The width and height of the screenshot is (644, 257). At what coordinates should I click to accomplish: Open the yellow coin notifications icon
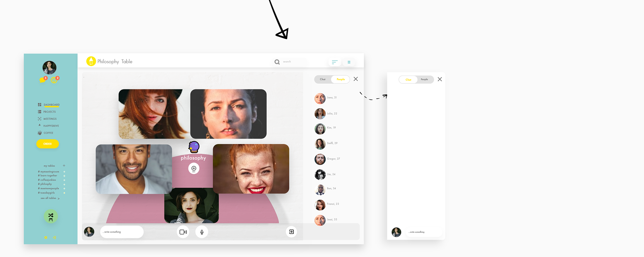(54, 80)
